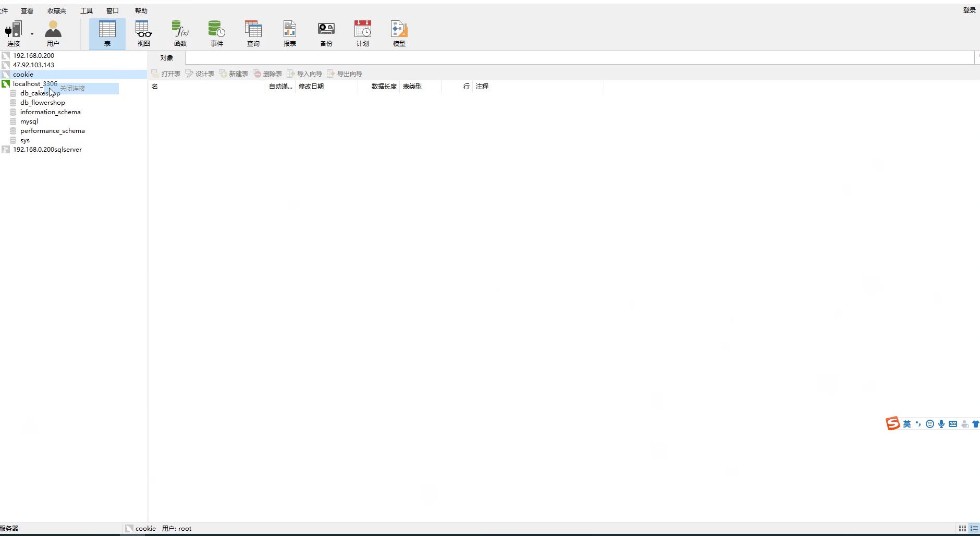Open the 查询 query icon

point(253,34)
